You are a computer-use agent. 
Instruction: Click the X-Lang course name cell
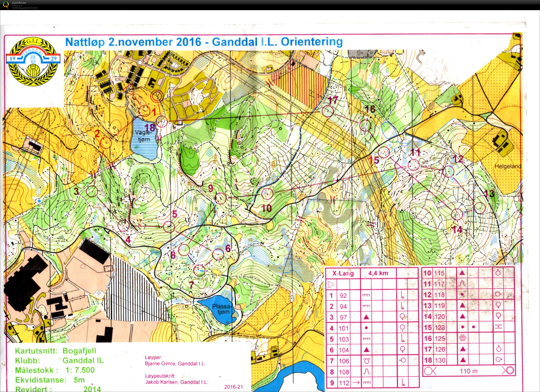tap(343, 274)
